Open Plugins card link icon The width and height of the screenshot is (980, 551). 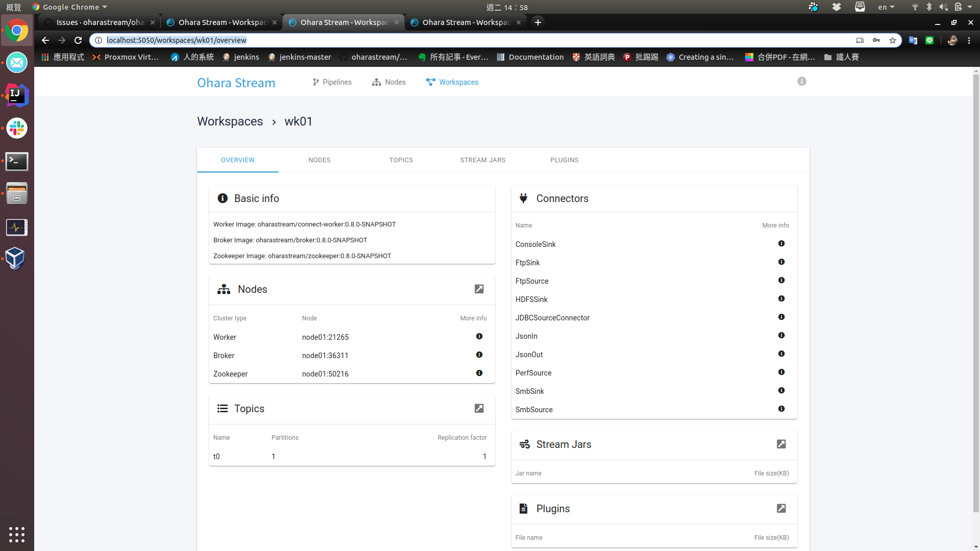(781, 509)
